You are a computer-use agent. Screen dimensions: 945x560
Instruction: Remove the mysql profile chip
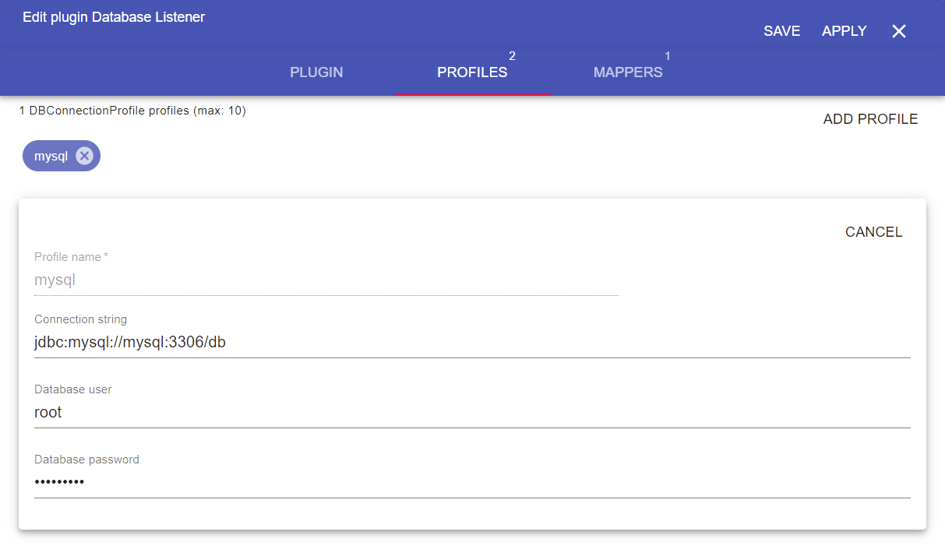(x=84, y=156)
